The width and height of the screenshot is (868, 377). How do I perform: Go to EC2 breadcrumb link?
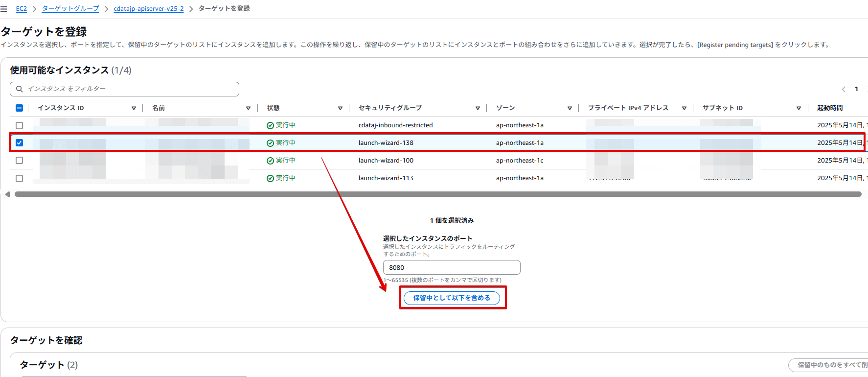coord(22,9)
